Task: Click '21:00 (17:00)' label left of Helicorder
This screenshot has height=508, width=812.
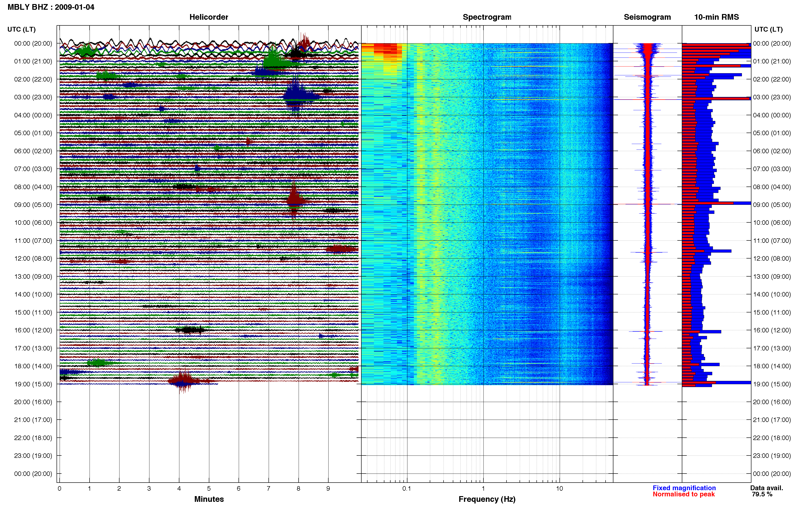Action: point(33,420)
